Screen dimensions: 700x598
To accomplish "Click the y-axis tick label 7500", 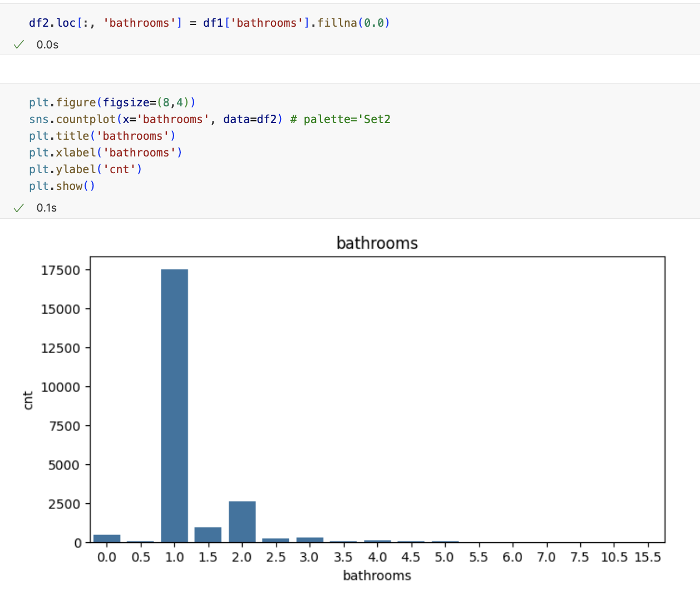I will (x=64, y=426).
